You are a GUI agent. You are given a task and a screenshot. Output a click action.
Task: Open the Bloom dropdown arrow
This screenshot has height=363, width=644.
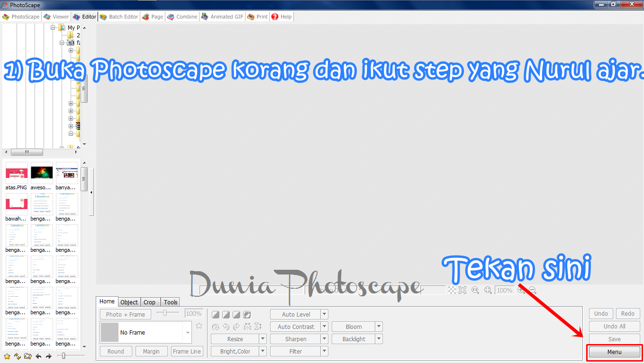click(x=379, y=327)
